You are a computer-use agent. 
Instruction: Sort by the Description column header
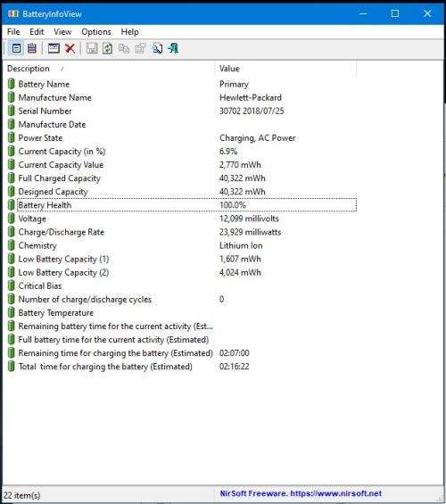click(109, 69)
